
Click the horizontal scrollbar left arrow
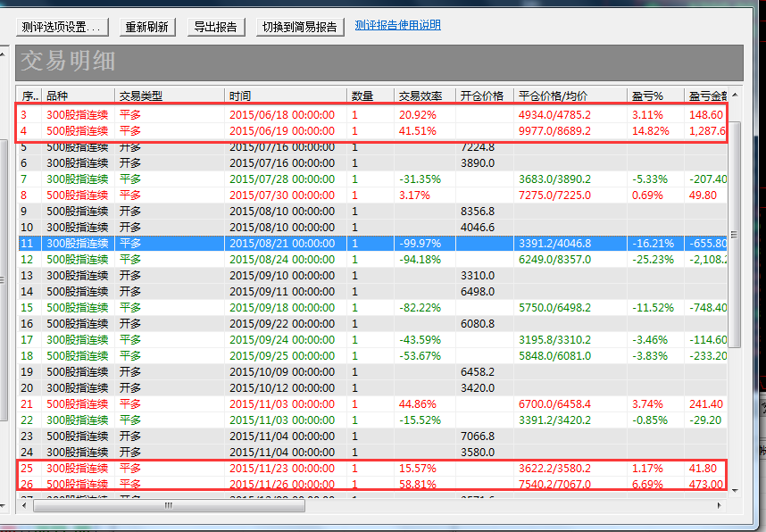pos(25,505)
